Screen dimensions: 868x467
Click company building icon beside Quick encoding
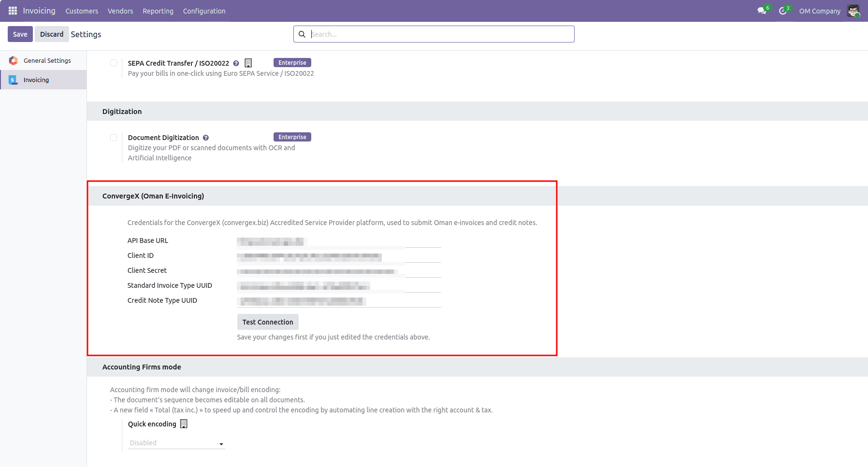(184, 424)
